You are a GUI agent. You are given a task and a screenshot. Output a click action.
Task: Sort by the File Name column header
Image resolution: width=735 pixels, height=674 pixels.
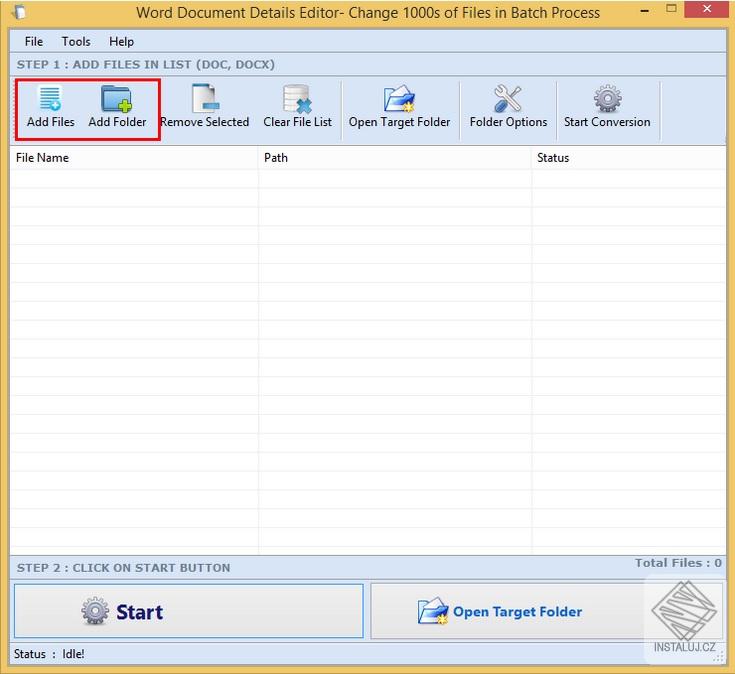pyautogui.click(x=134, y=158)
